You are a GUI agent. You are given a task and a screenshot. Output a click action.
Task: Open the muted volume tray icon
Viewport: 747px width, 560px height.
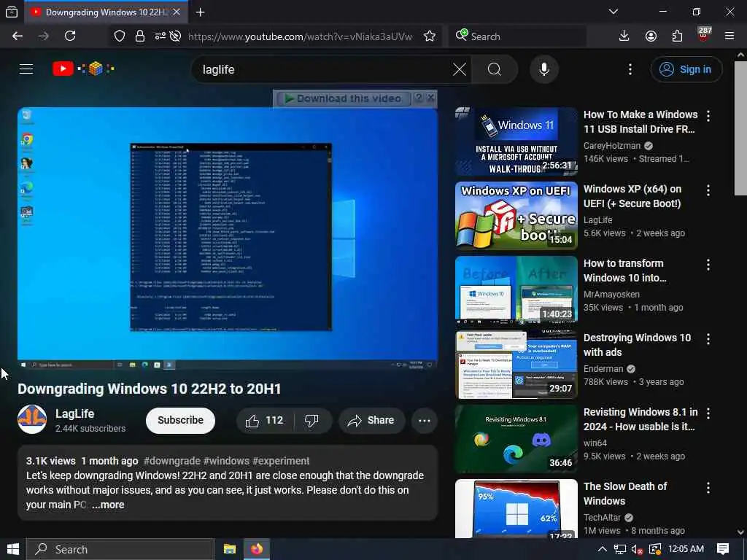tap(637, 550)
